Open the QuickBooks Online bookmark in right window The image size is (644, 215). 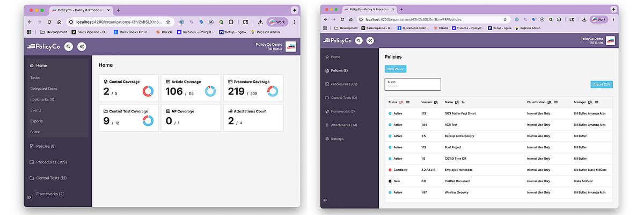(x=413, y=28)
